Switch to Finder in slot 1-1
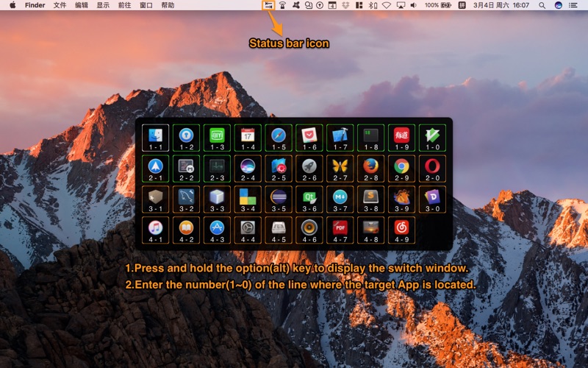Image resolution: width=588 pixels, height=368 pixels. point(155,138)
